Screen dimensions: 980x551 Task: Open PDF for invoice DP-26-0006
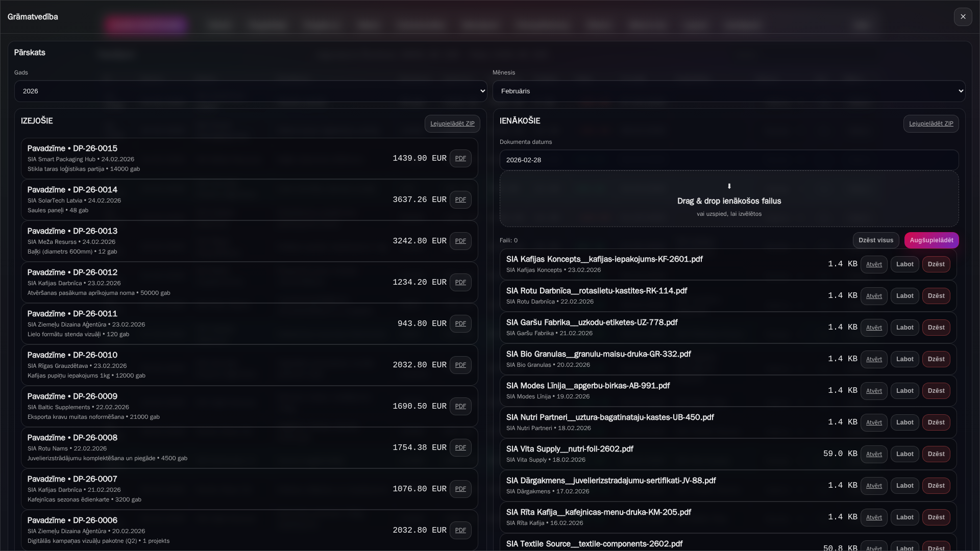[x=460, y=531]
